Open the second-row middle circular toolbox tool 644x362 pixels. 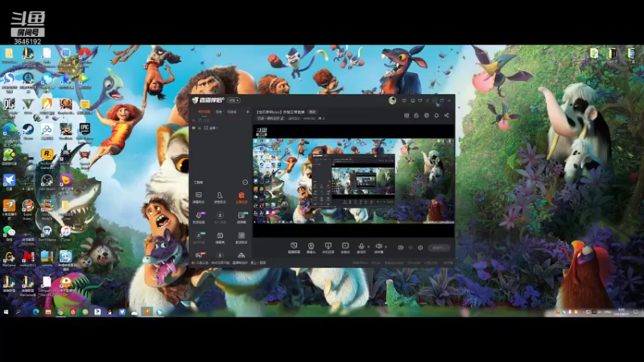tap(220, 217)
